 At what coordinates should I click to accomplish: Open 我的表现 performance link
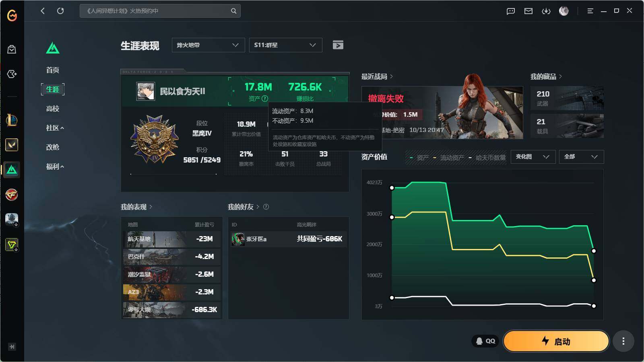tap(136, 207)
